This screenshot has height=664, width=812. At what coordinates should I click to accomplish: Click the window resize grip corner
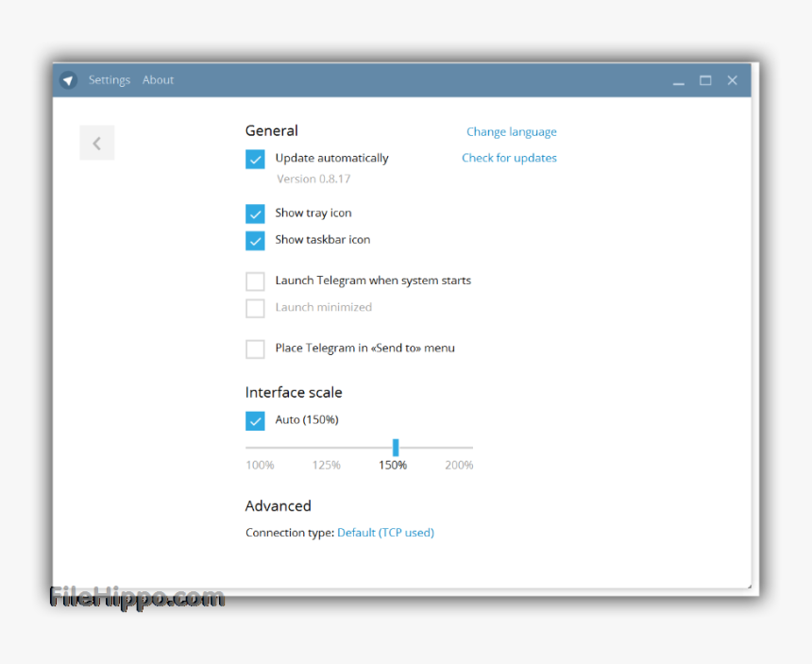tap(749, 586)
